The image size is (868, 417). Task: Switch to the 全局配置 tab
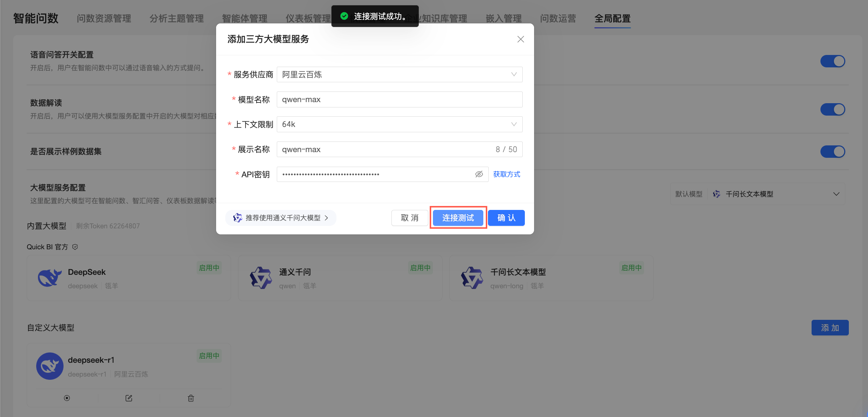tap(612, 18)
